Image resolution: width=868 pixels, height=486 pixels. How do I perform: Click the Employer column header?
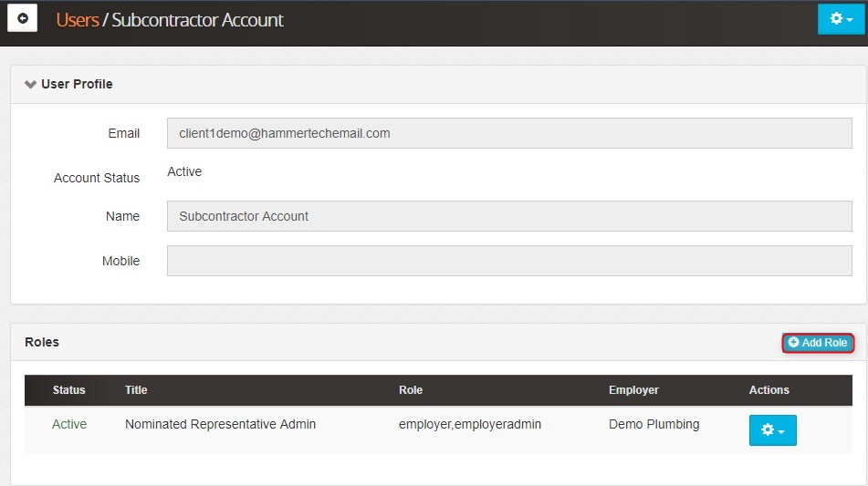pyautogui.click(x=633, y=390)
